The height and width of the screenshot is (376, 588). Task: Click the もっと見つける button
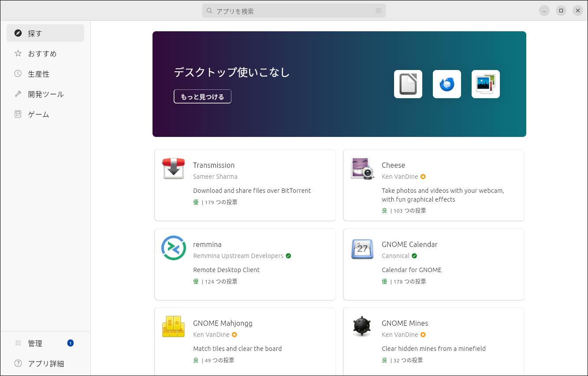(202, 96)
